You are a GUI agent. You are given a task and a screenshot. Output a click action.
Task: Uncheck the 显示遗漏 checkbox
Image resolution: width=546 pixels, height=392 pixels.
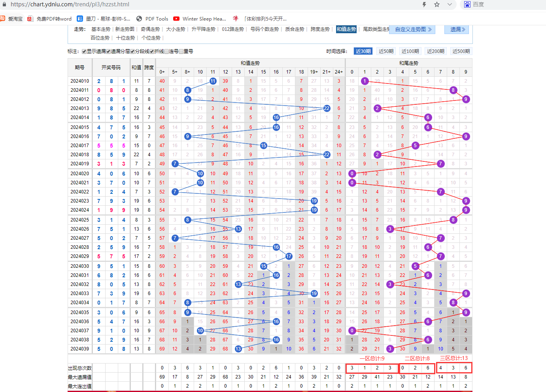coord(84,51)
